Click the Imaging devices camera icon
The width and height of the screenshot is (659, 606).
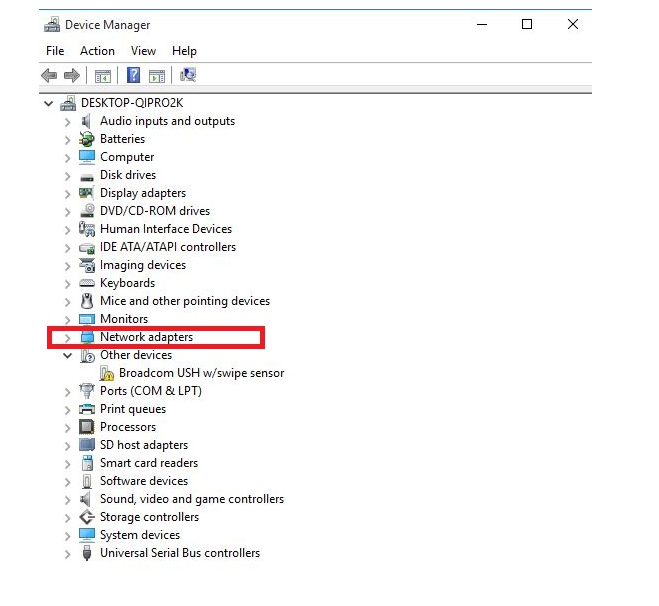tap(87, 265)
